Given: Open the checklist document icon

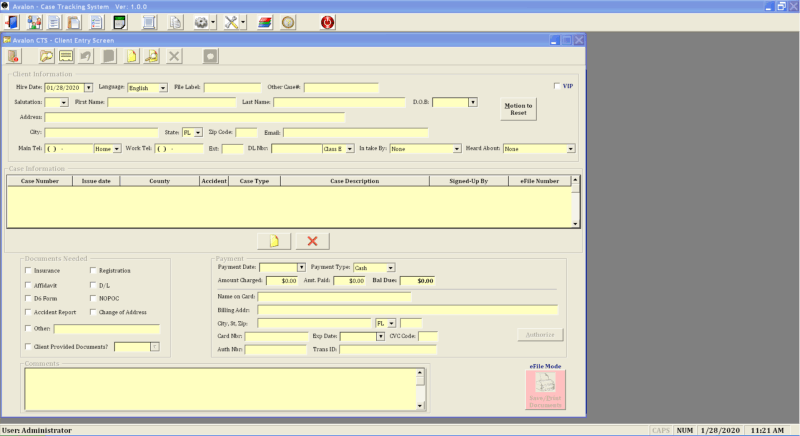Looking at the screenshot, I should coord(96,22).
